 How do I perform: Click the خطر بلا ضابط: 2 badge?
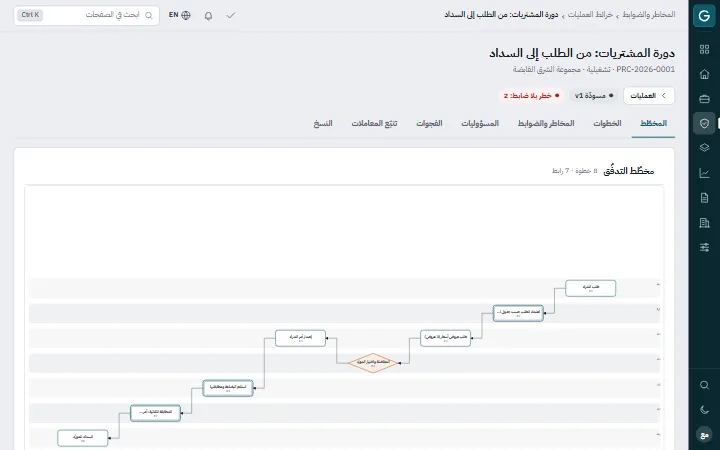(x=532, y=96)
